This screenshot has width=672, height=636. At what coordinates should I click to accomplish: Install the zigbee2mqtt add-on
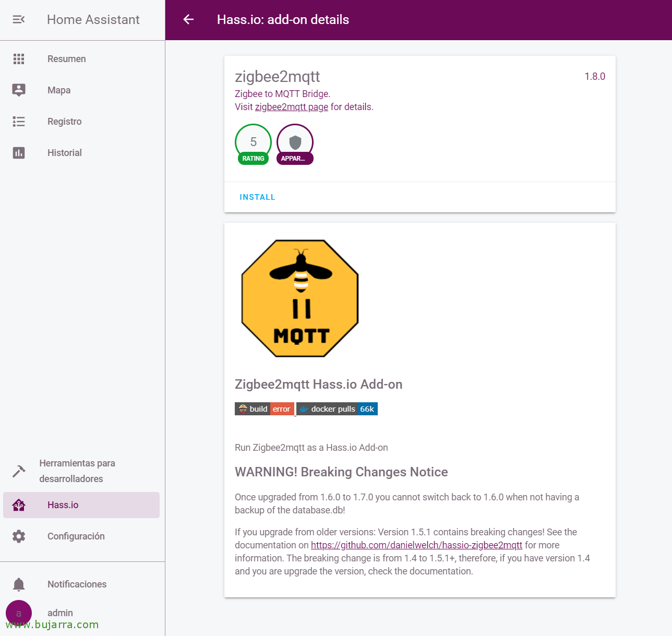coord(257,197)
